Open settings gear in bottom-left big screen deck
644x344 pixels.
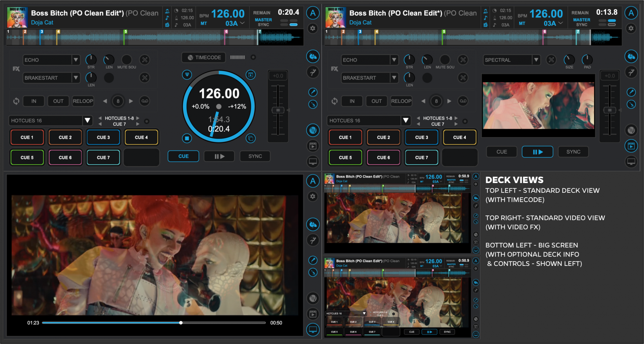coord(313,196)
